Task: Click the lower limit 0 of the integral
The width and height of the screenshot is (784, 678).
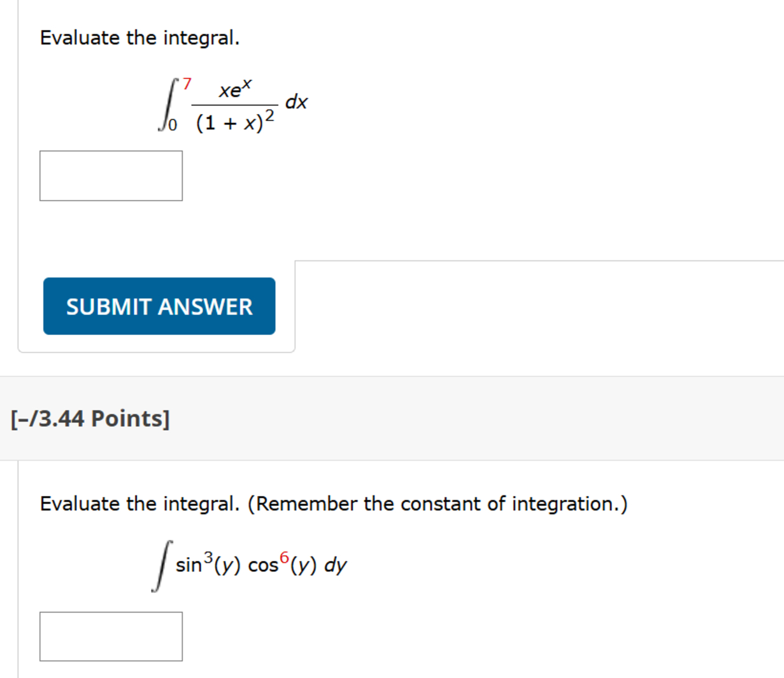Action: click(172, 125)
